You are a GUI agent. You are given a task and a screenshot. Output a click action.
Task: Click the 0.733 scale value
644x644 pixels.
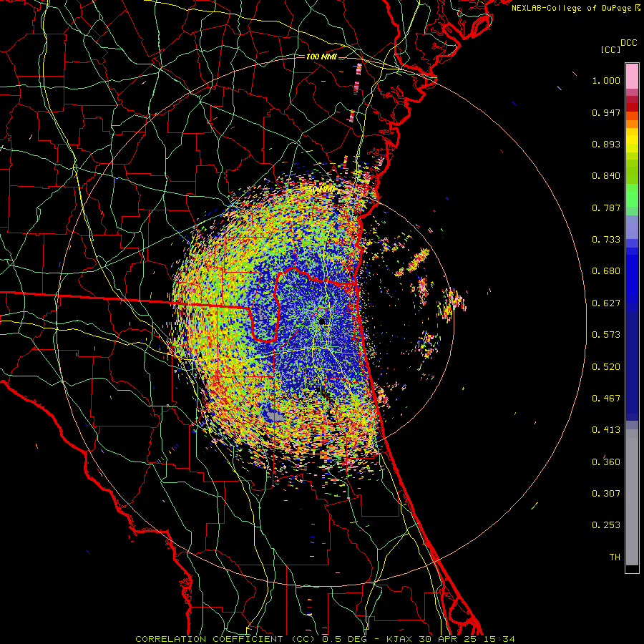pyautogui.click(x=606, y=240)
